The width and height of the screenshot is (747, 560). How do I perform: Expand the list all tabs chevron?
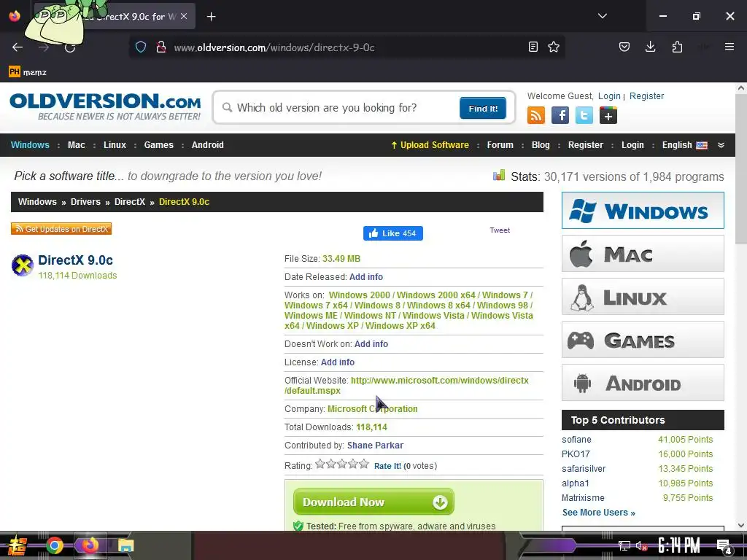602,16
